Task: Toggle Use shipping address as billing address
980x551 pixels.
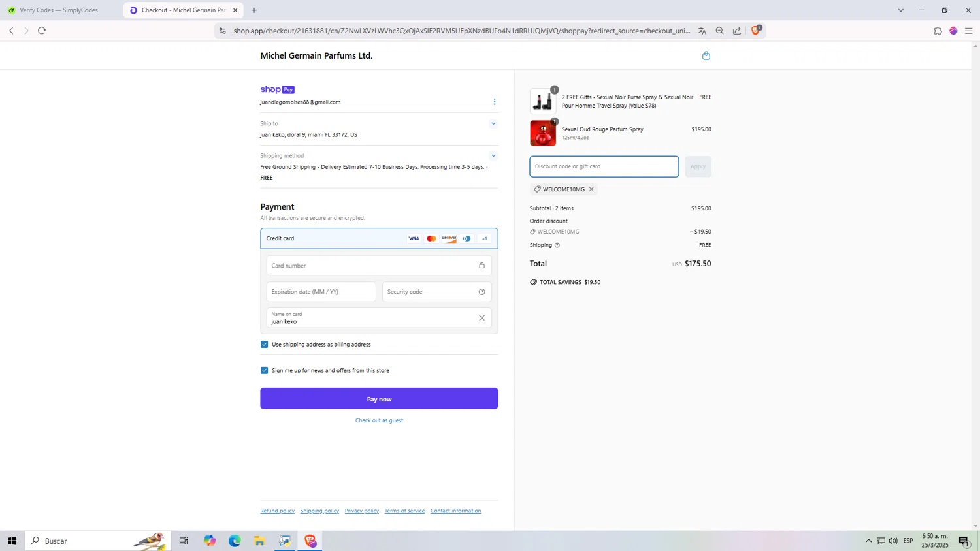Action: [265, 345]
